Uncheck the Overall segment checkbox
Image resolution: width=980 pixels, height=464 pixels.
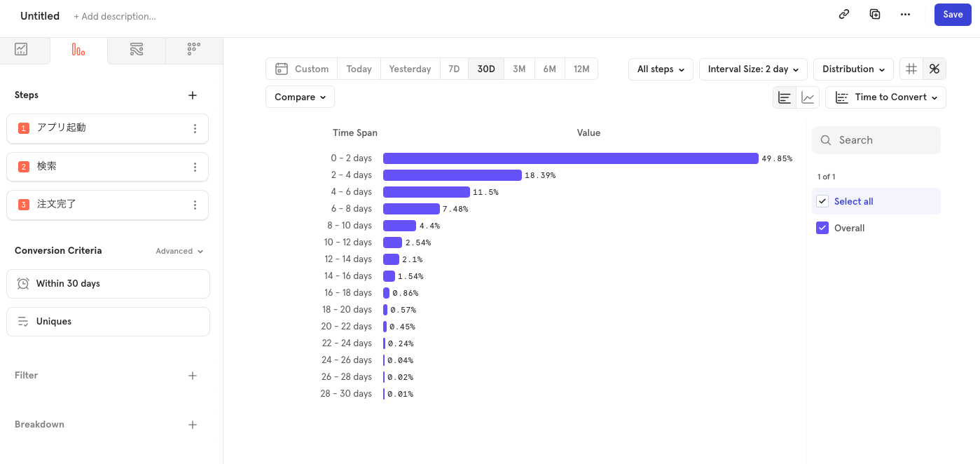pyautogui.click(x=822, y=228)
